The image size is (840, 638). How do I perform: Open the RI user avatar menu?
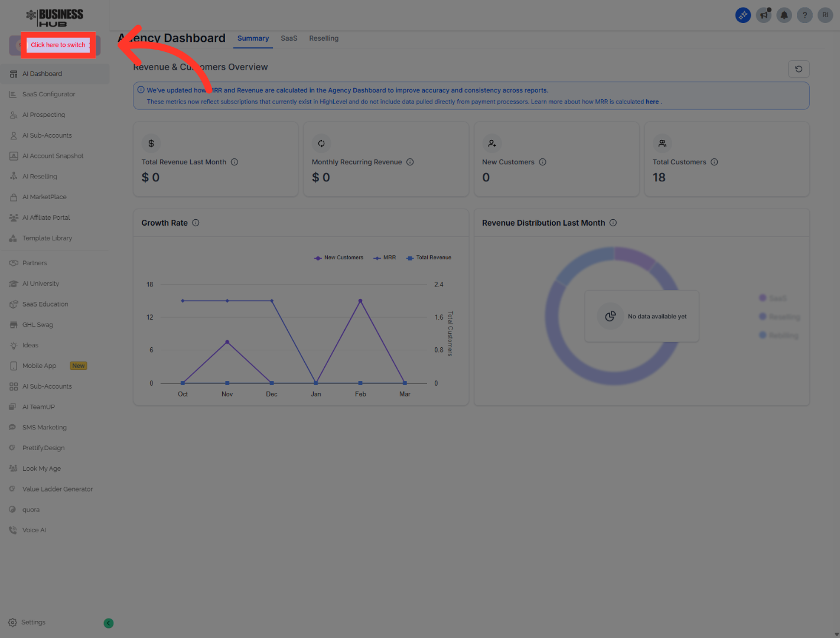pos(825,15)
